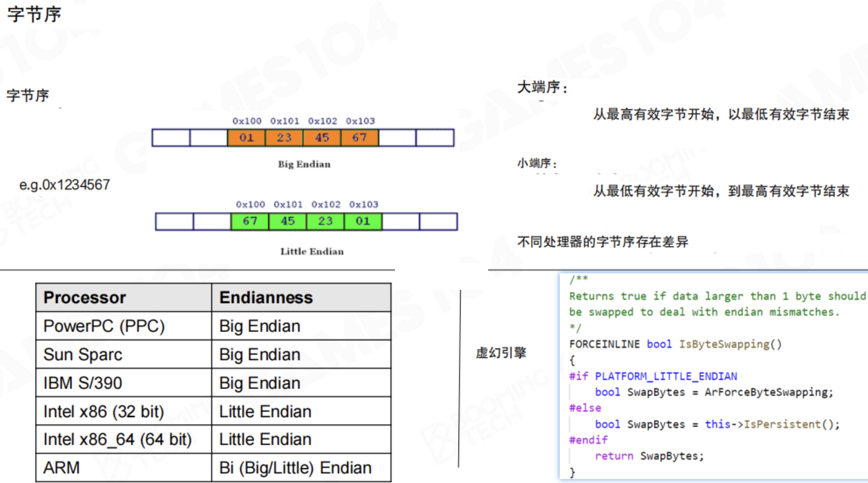Click the 虚幻引擎 label
Screen dimensions: 868x483
(501, 352)
